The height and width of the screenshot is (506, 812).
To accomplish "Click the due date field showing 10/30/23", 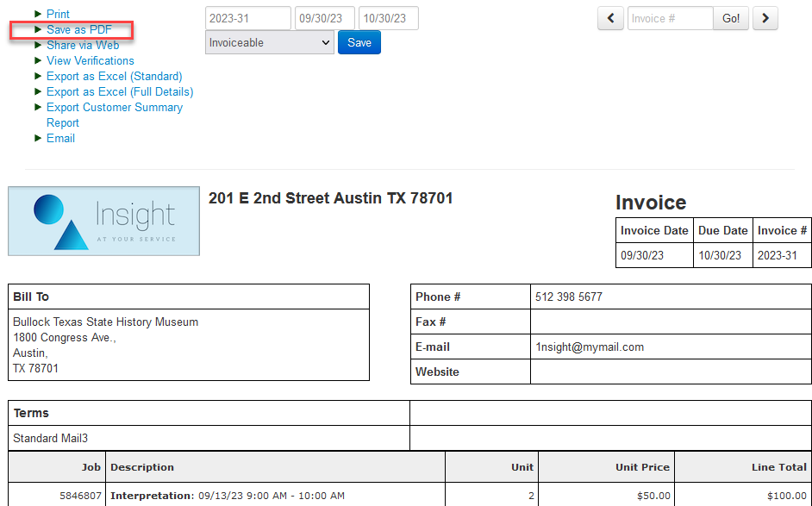I will pyautogui.click(x=388, y=17).
